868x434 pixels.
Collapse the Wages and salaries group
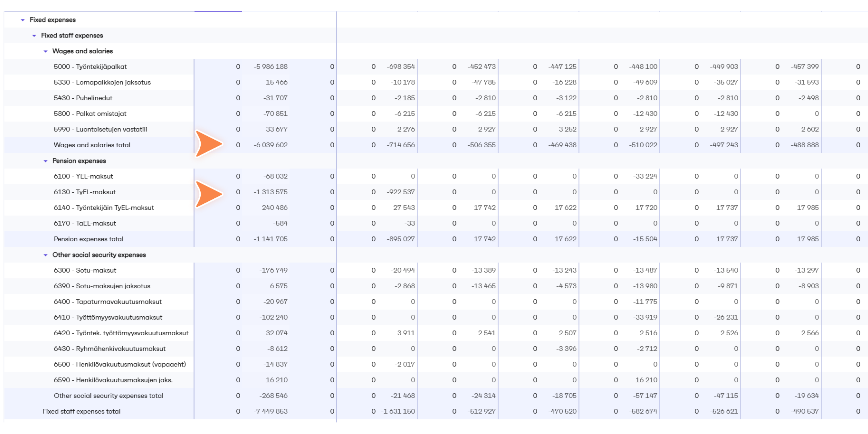(x=45, y=51)
